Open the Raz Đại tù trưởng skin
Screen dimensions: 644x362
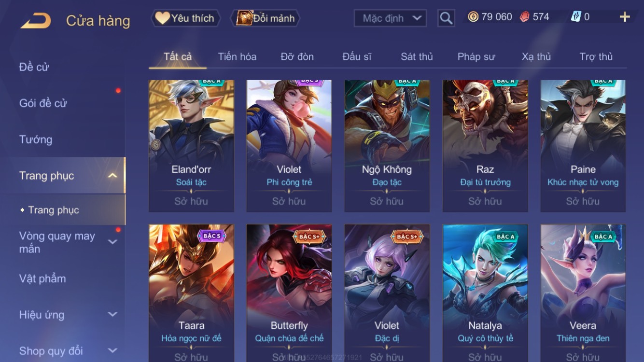coord(485,146)
